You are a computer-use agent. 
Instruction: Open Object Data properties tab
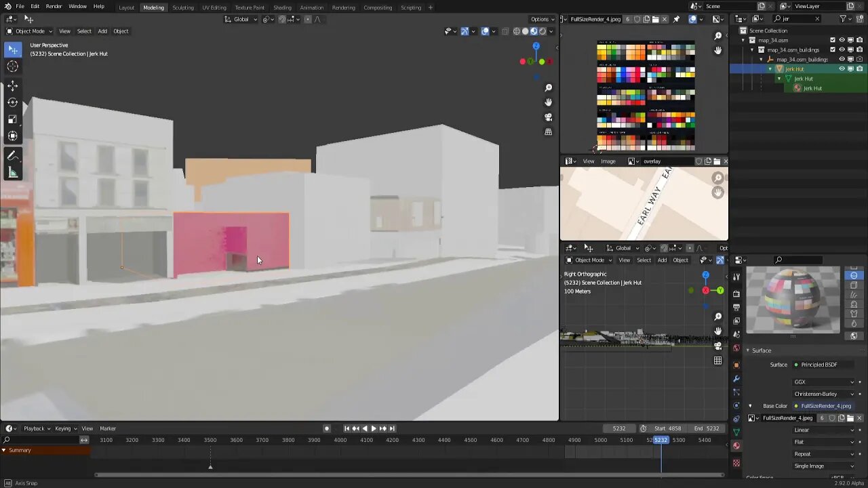point(736,432)
